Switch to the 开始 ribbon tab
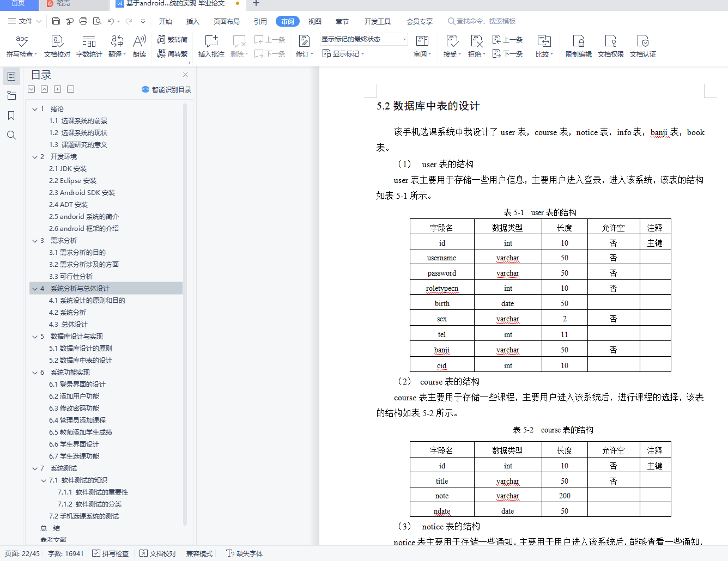The image size is (728, 561). coord(166,21)
